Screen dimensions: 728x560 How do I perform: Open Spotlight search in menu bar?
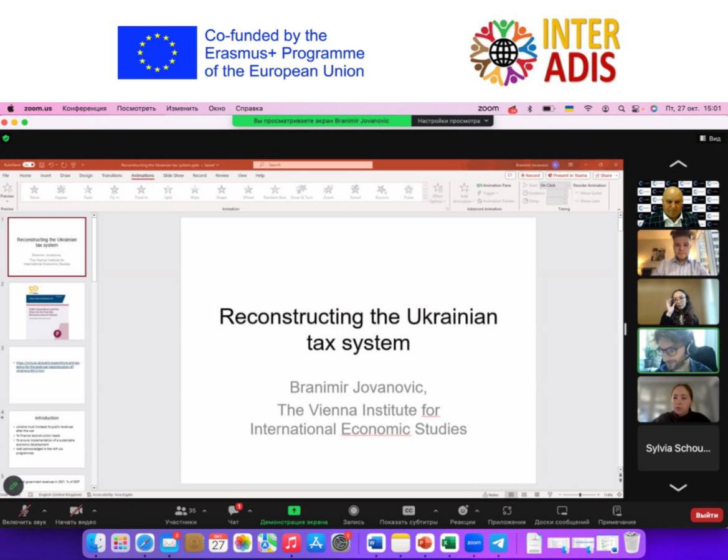pos(622,108)
